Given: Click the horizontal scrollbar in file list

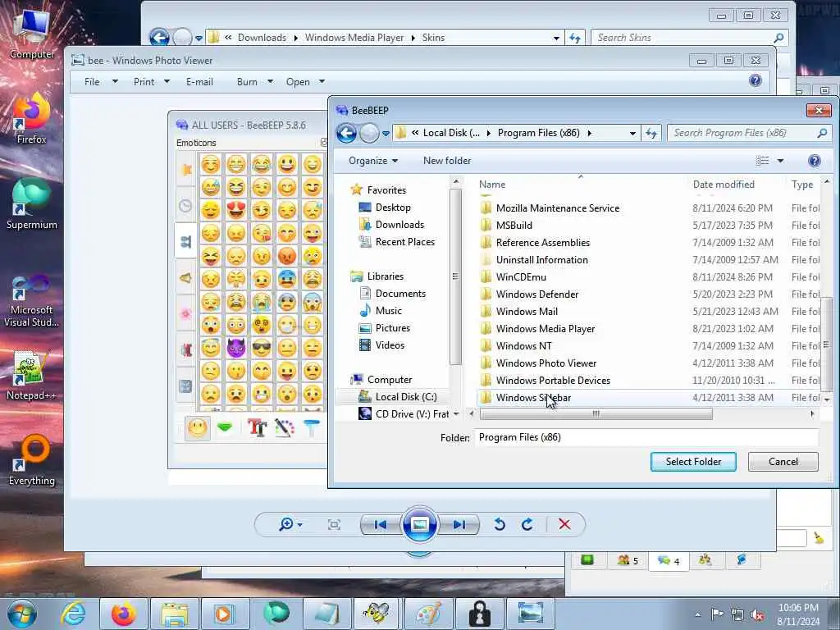Looking at the screenshot, I should pos(596,413).
